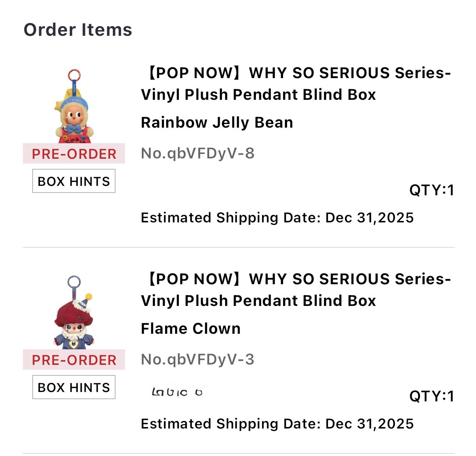Click the QTY:1 label for Flame Clown
This screenshot has height=456, width=476.
tap(431, 396)
